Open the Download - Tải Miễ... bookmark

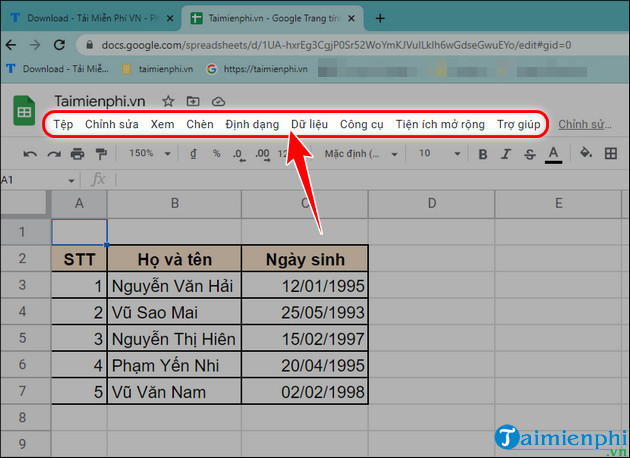click(x=58, y=69)
